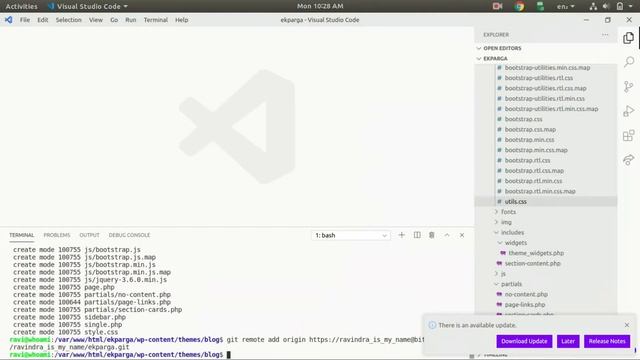Maximize the panel with up chevron
Viewport: 640px width, 360px height.
tap(447, 235)
